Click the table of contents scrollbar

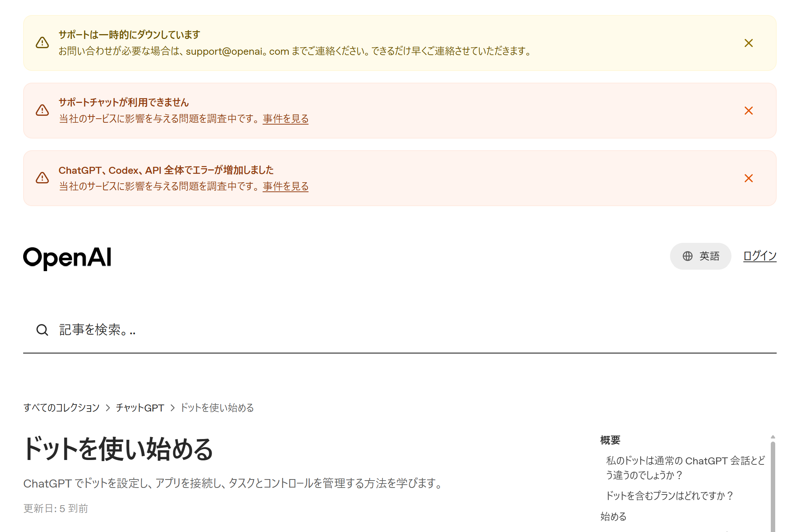[x=773, y=485]
